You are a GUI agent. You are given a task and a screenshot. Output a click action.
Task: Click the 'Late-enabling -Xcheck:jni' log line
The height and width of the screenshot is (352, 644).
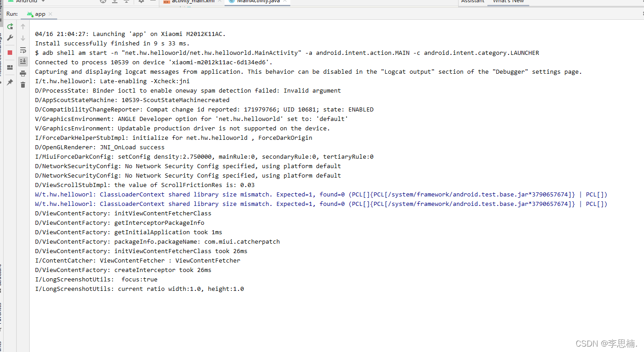coord(113,81)
